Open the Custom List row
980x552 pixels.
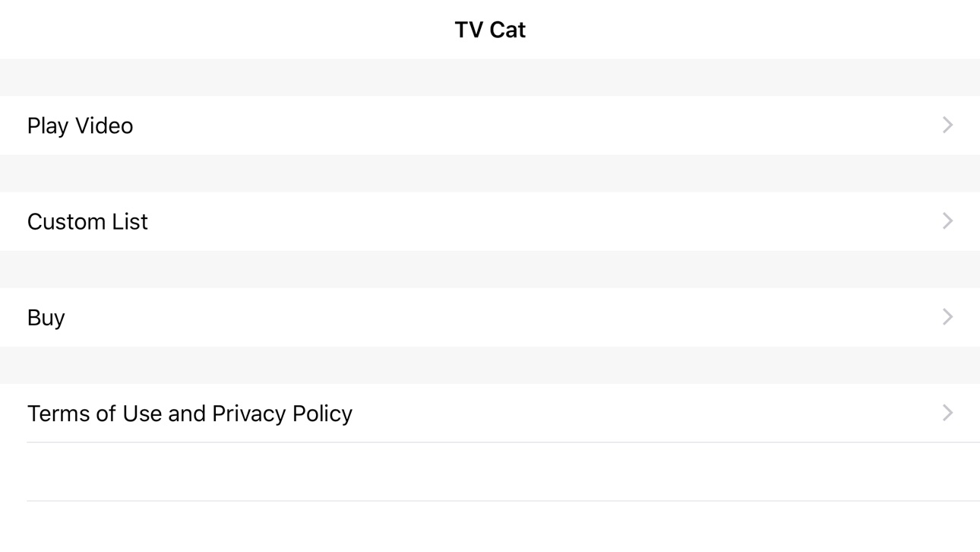click(490, 221)
